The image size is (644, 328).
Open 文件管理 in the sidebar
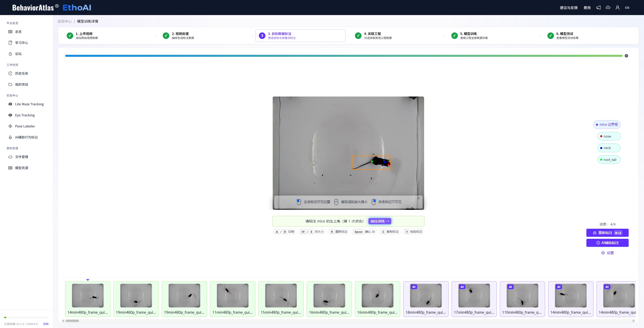(26, 157)
